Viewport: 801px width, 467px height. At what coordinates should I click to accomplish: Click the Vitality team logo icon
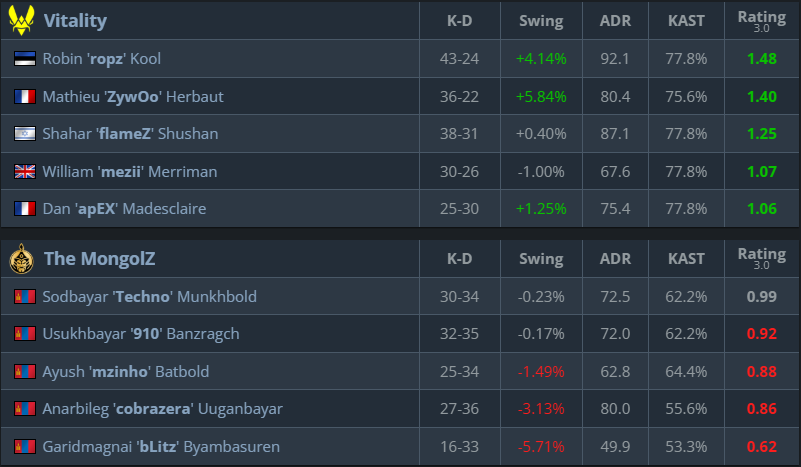point(21,20)
